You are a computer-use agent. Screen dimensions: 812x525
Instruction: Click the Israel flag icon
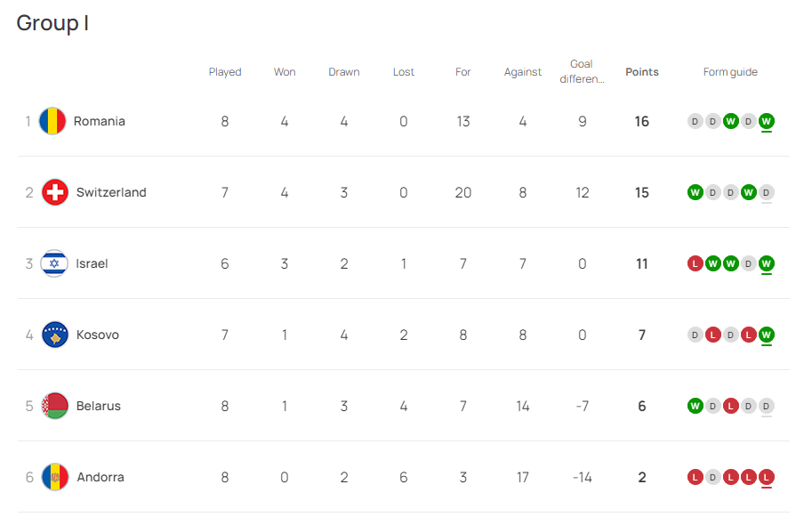54,263
